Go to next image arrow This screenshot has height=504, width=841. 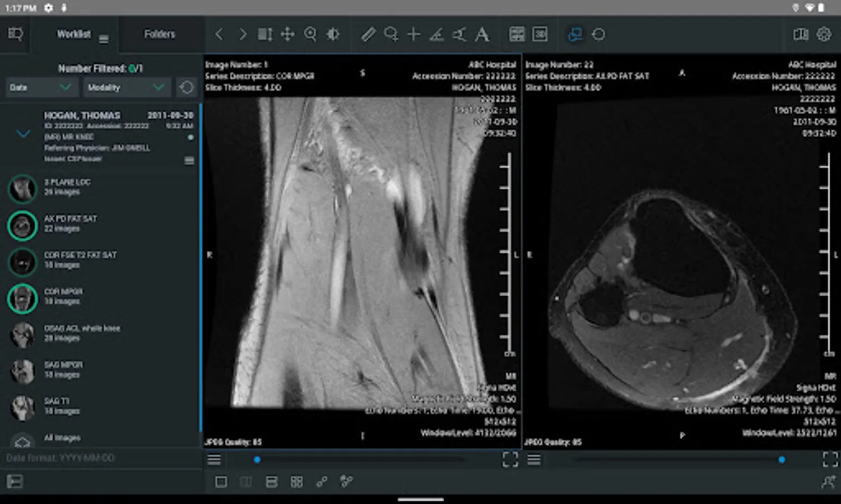click(x=243, y=35)
